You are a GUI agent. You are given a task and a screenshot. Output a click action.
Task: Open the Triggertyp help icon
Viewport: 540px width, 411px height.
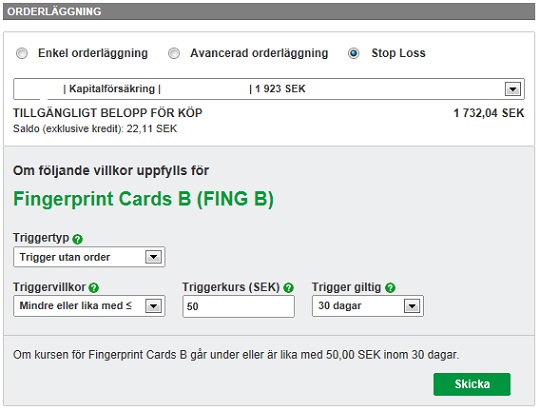coord(77,239)
